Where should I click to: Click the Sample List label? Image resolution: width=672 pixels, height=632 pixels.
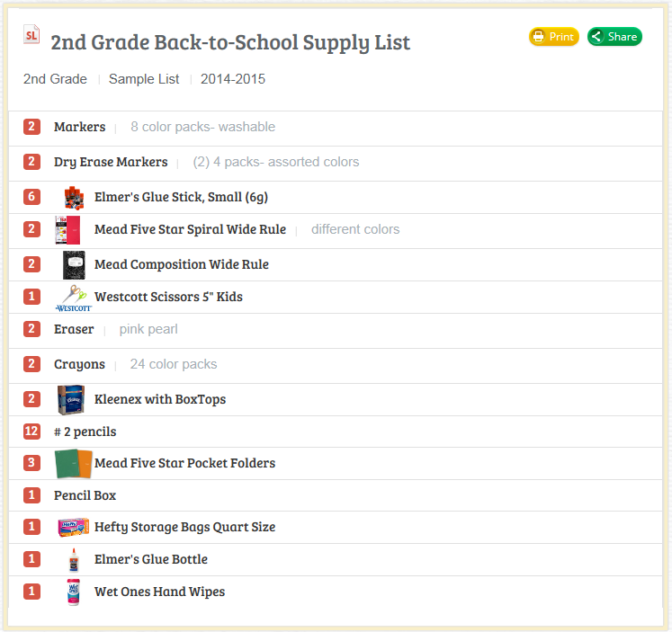[x=144, y=79]
